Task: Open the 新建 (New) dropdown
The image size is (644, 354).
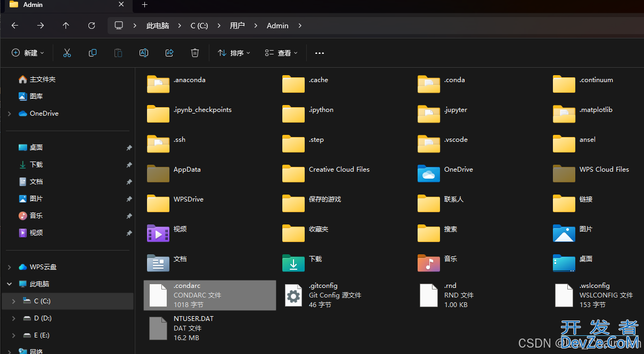Action: point(28,53)
